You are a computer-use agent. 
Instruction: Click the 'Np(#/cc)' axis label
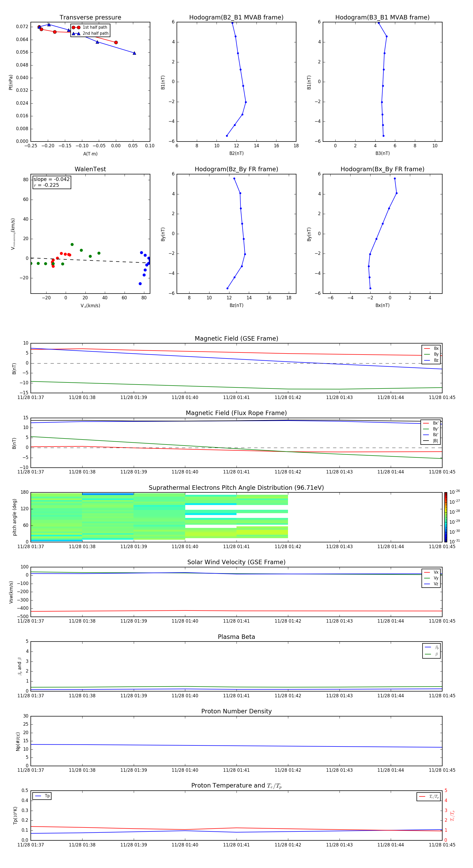pos(18,741)
